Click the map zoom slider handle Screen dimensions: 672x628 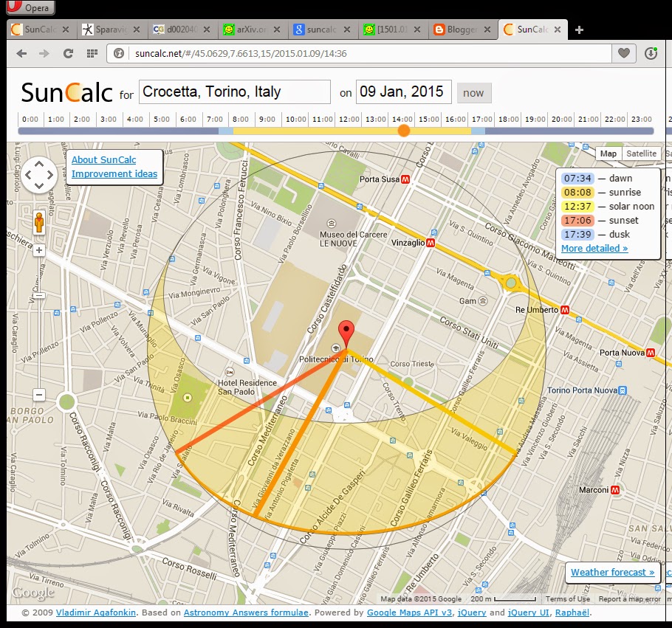(x=39, y=296)
